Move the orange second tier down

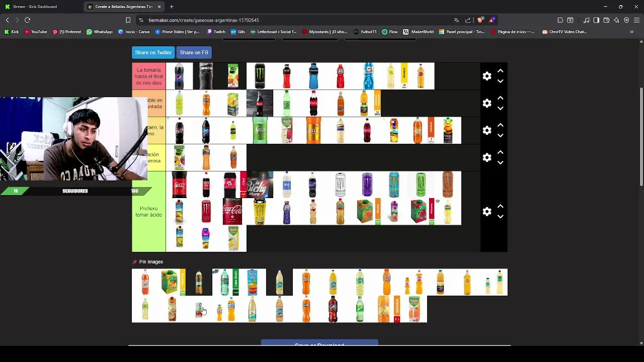click(500, 108)
